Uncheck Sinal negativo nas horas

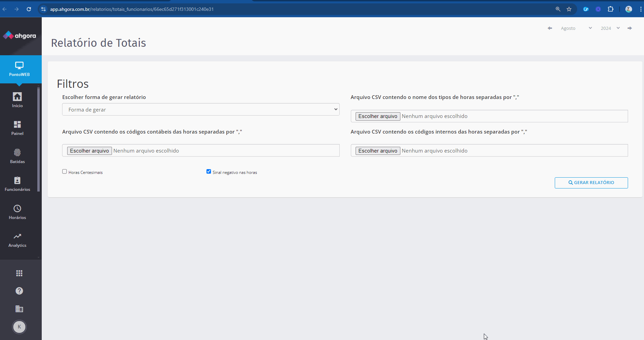pos(209,172)
